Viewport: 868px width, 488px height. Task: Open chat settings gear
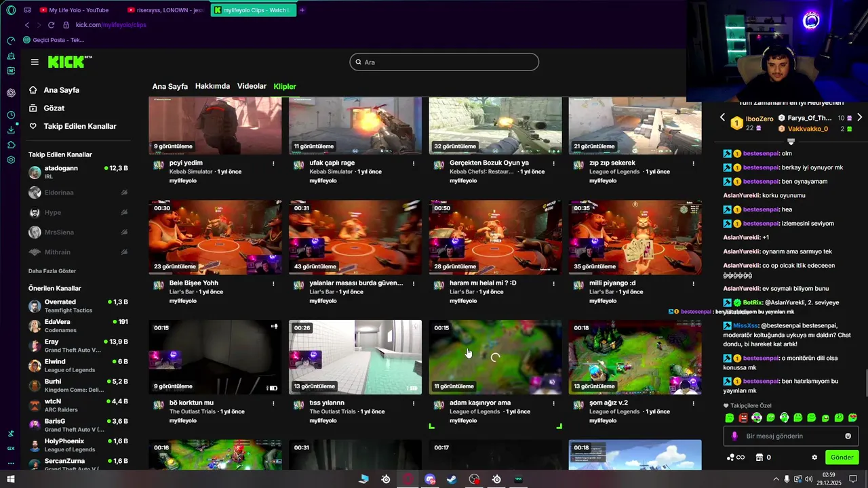pyautogui.click(x=814, y=457)
